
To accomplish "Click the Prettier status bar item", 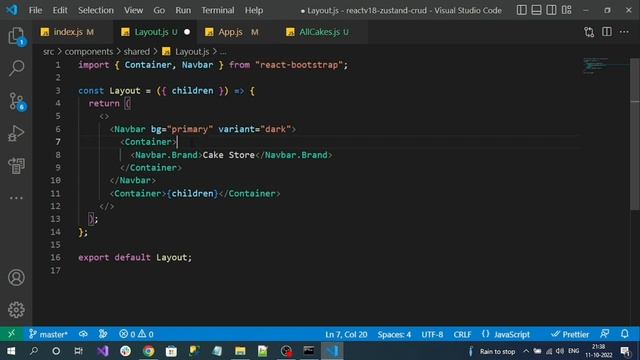I will (x=570, y=334).
